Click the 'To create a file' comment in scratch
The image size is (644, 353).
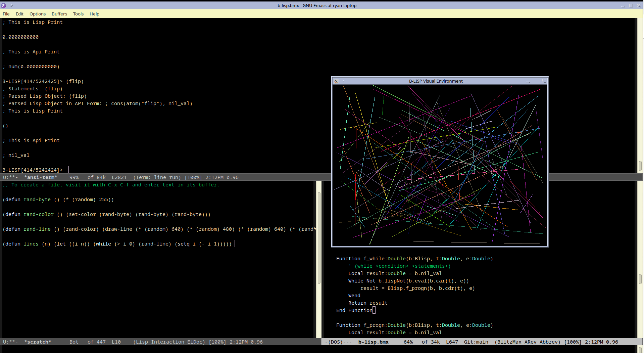click(111, 185)
